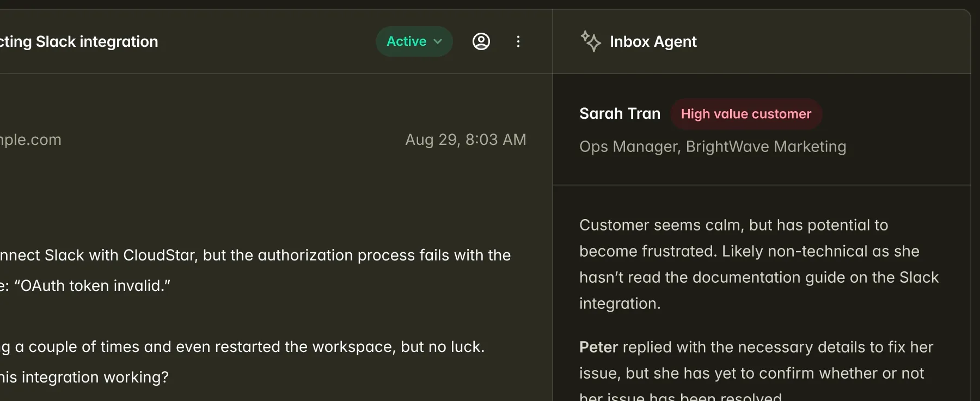Click the line mentioning the documentation guide
Viewport: 980px width, 401px height.
click(758, 277)
